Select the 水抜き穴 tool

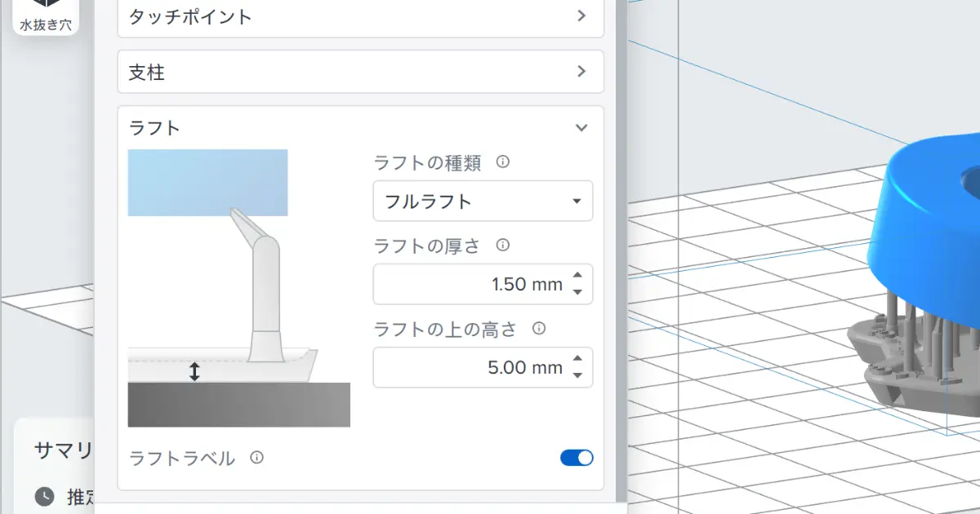coord(46,16)
